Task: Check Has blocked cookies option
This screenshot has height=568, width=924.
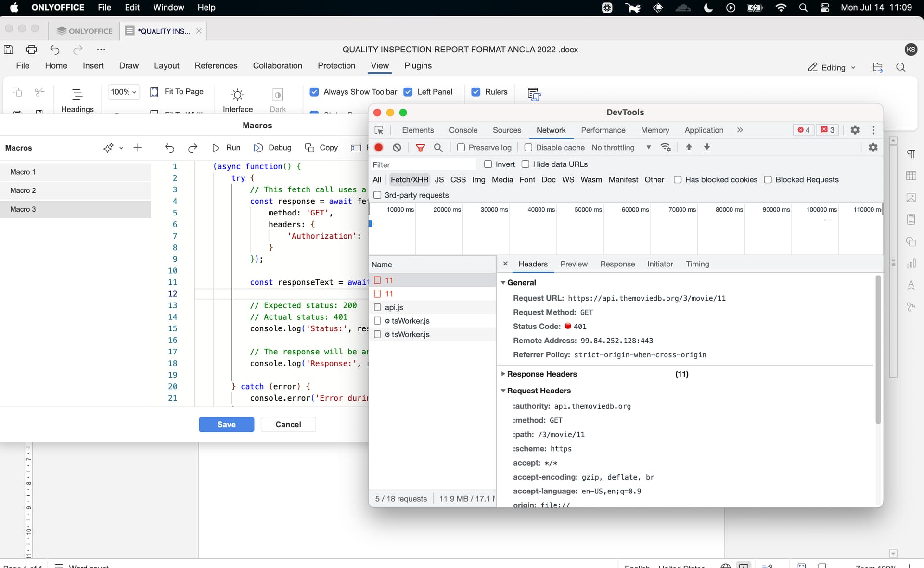Action: tap(678, 180)
